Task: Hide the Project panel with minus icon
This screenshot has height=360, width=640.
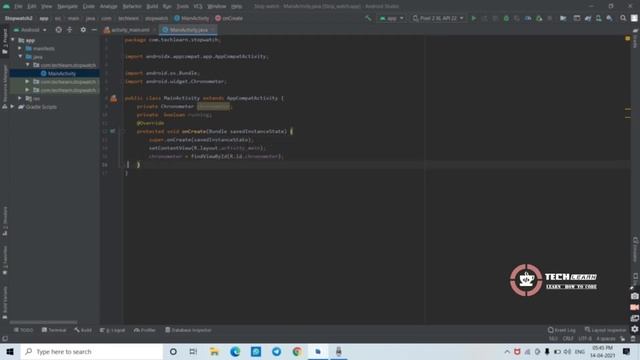Action: 94,30
